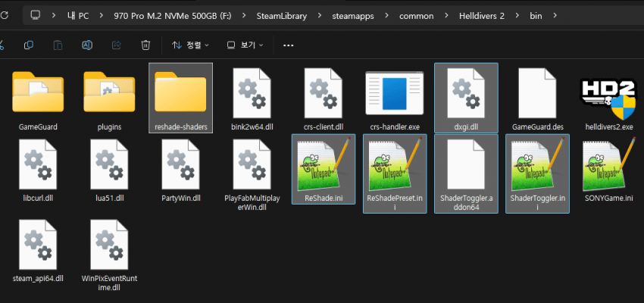Screen dimensions: 644x303
Task: Select ReShadePreset.ini Notepad++ icon
Action: [394, 164]
